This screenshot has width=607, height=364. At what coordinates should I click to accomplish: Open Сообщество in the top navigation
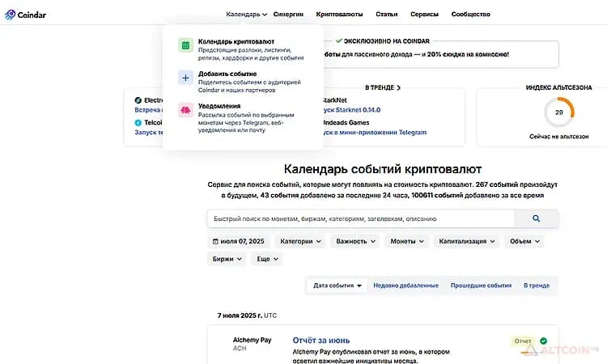pyautogui.click(x=470, y=15)
